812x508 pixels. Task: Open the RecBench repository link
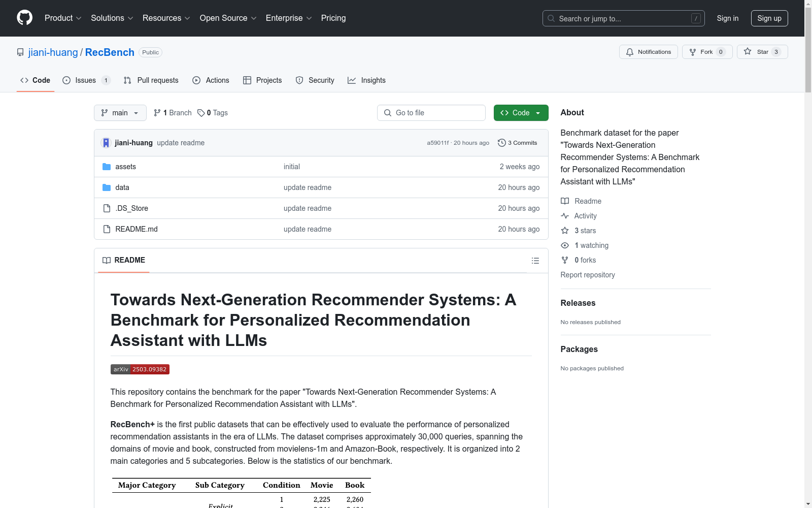[x=110, y=52]
